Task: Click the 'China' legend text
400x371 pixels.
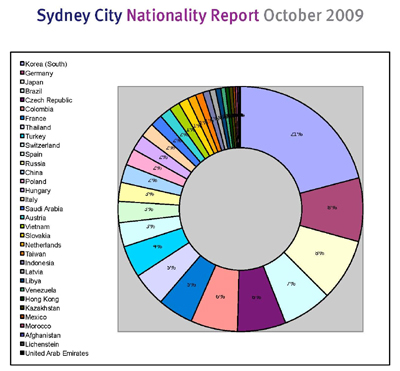Action: pos(34,172)
